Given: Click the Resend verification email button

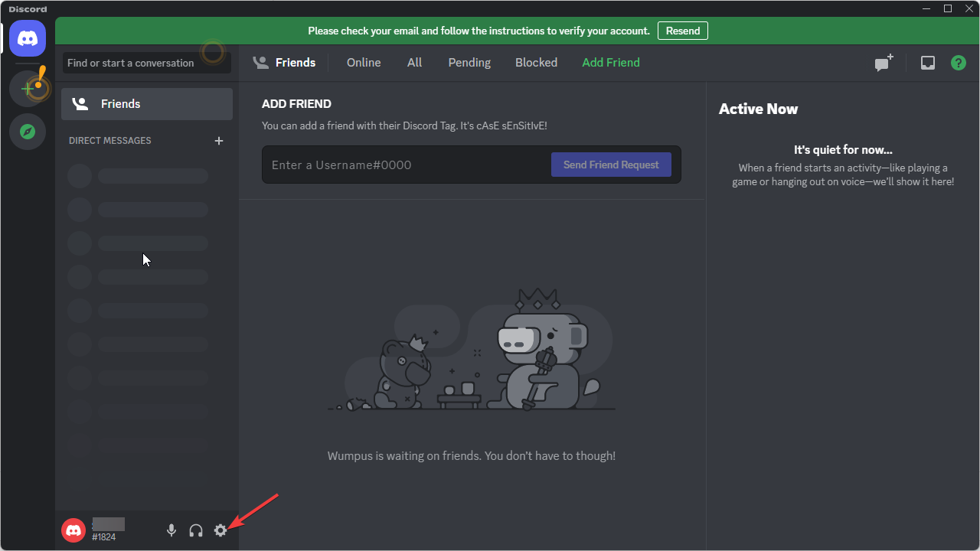Looking at the screenshot, I should pyautogui.click(x=682, y=31).
